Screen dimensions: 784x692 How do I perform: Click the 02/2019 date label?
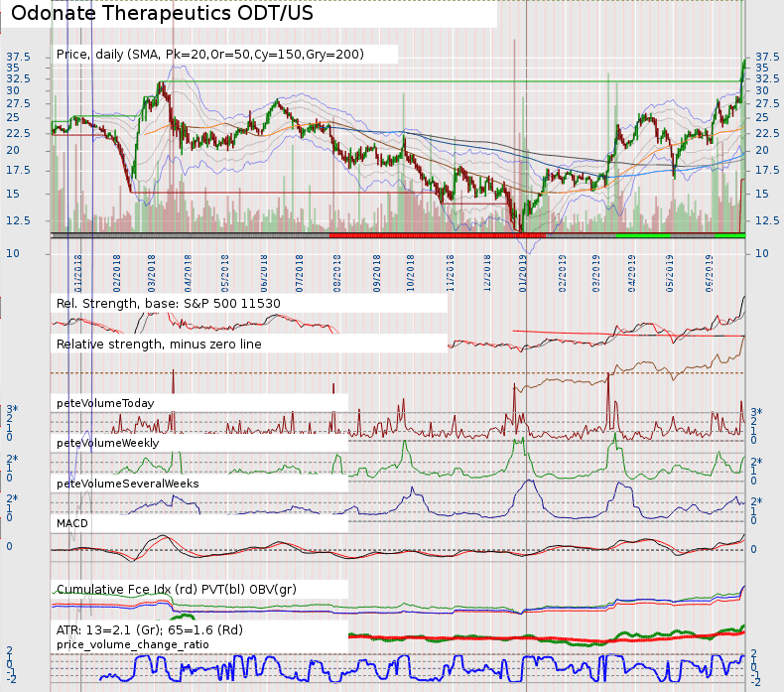[562, 274]
